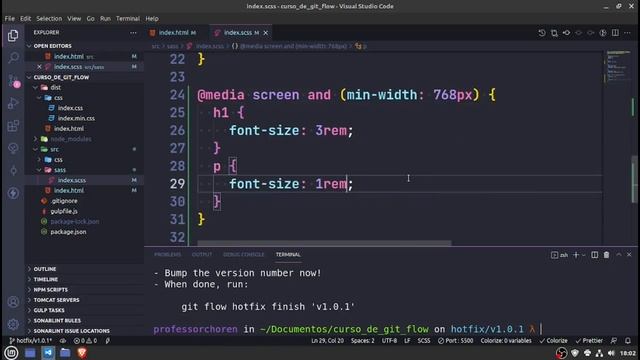This screenshot has width=640, height=360.
Task: Change the SCSS language mode
Action: point(424,340)
